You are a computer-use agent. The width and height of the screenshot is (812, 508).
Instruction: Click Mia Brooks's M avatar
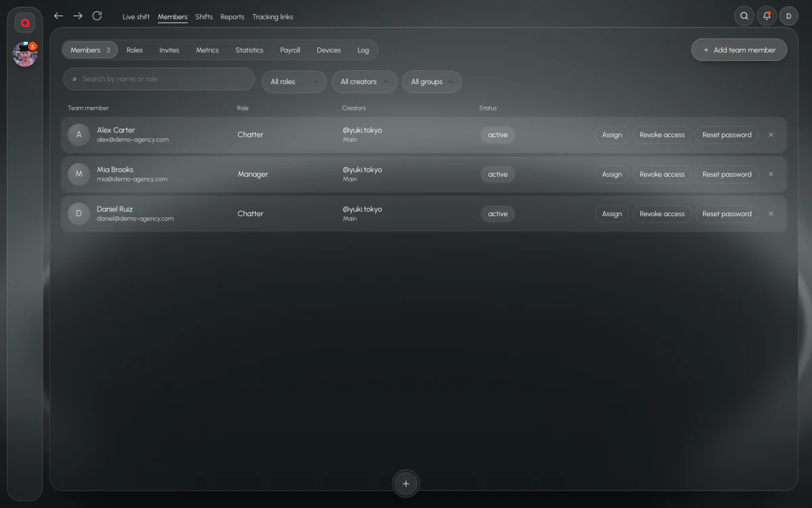point(78,174)
